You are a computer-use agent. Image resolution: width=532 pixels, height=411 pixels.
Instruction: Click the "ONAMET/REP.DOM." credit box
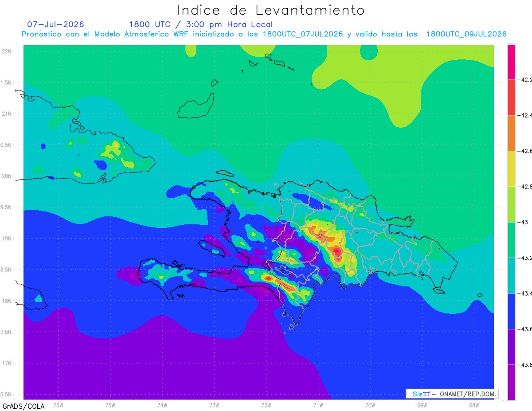(452, 394)
